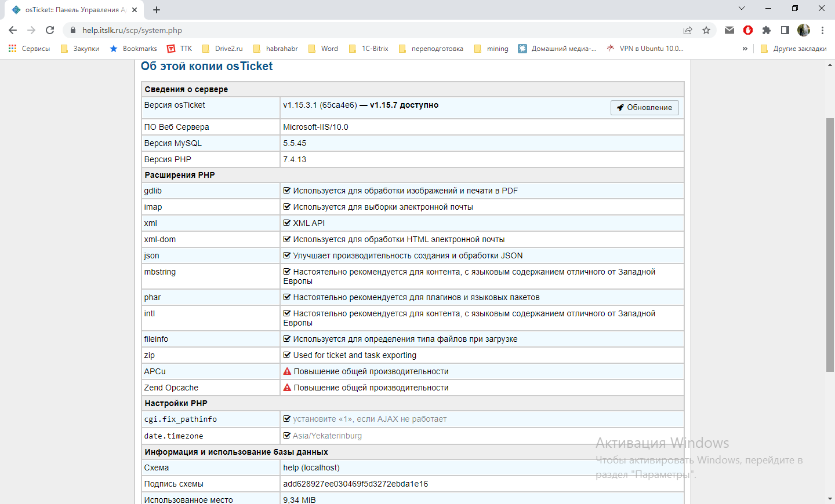Click the share page icon
The image size is (835, 504).
[688, 30]
